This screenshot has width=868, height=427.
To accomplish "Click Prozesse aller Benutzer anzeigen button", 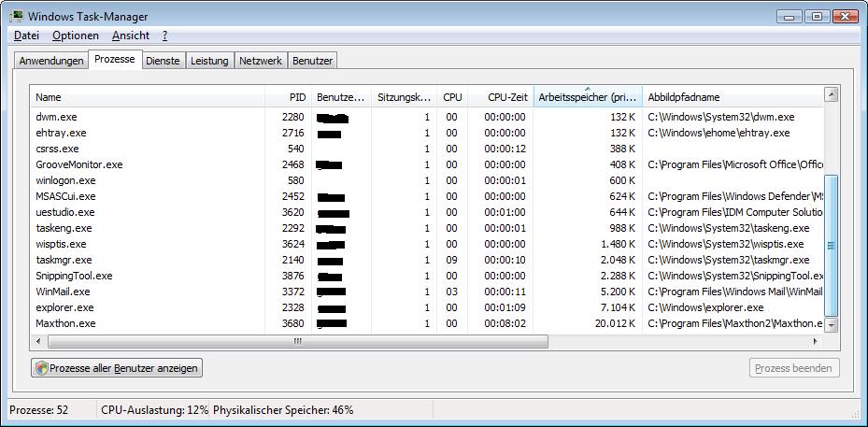I will [x=117, y=368].
